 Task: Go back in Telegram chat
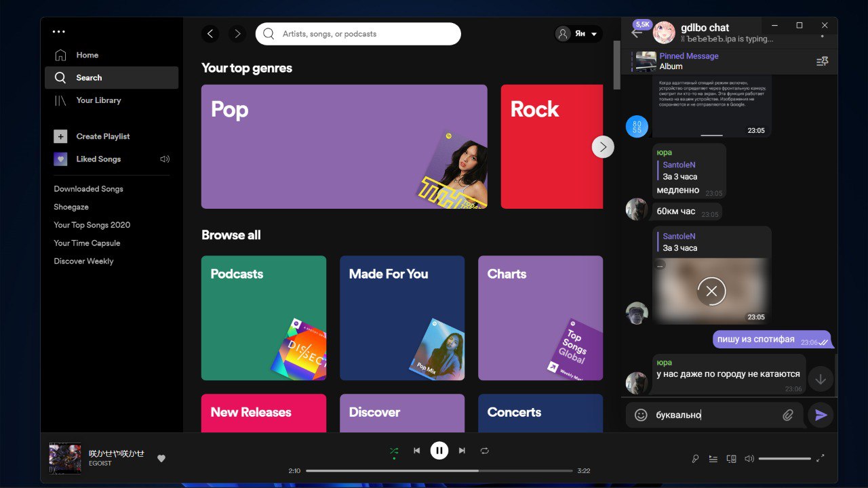pos(636,33)
